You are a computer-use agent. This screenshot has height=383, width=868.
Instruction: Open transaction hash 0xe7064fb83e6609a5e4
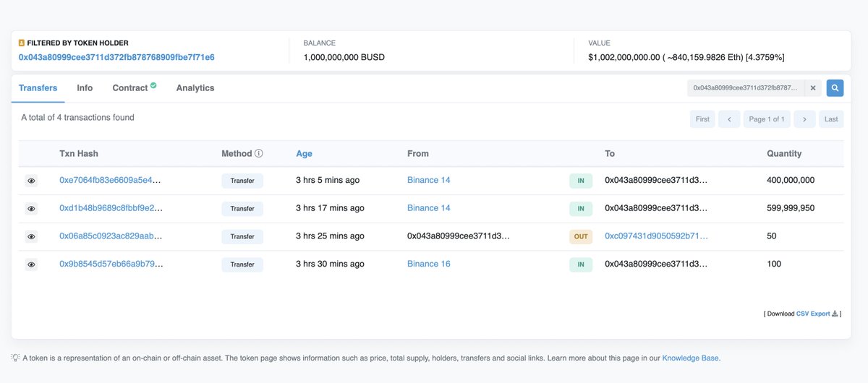pyautogui.click(x=111, y=180)
